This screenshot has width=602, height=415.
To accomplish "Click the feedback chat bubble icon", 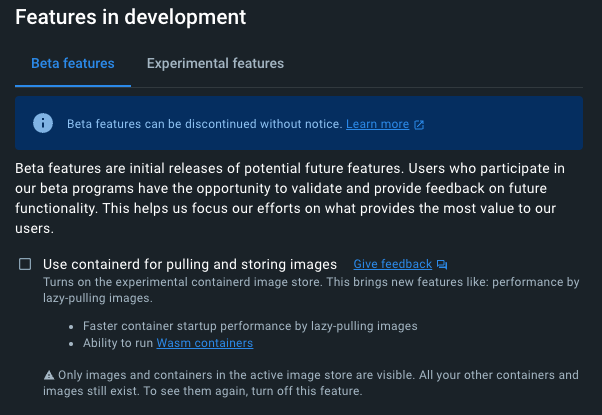I will click(442, 265).
